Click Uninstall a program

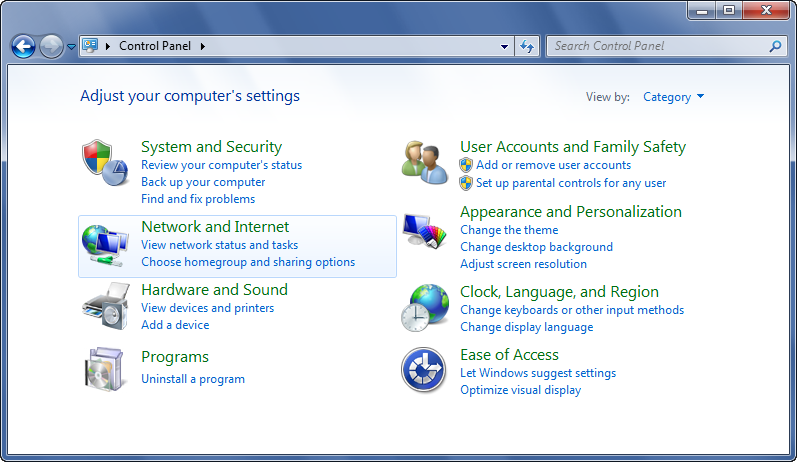(x=193, y=379)
